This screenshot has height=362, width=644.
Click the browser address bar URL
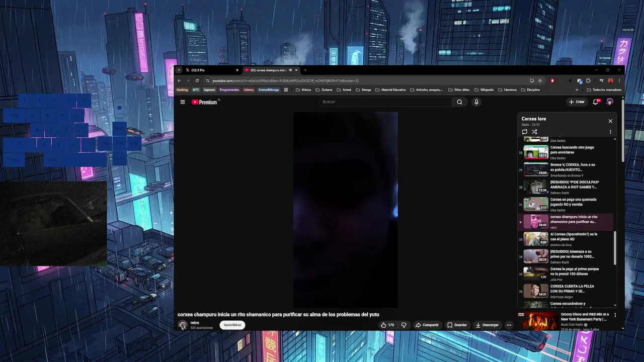[285, 80]
